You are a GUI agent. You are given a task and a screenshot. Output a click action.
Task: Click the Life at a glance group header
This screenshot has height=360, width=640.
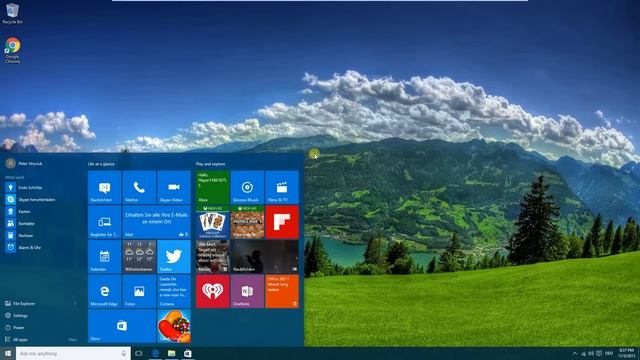click(x=101, y=164)
